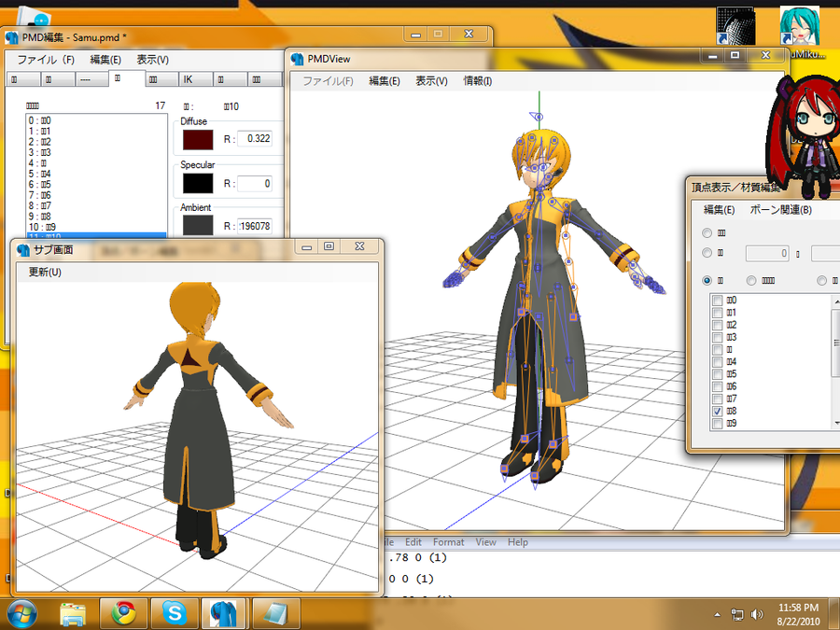Tick the checkbox labeled with number 6
Screen dimensions: 840x630
pos(718,386)
